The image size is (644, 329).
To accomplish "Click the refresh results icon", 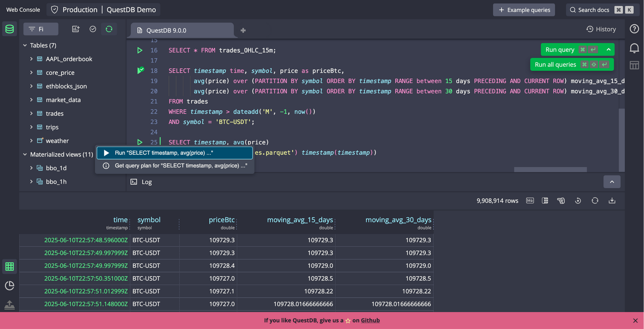I will (x=595, y=201).
